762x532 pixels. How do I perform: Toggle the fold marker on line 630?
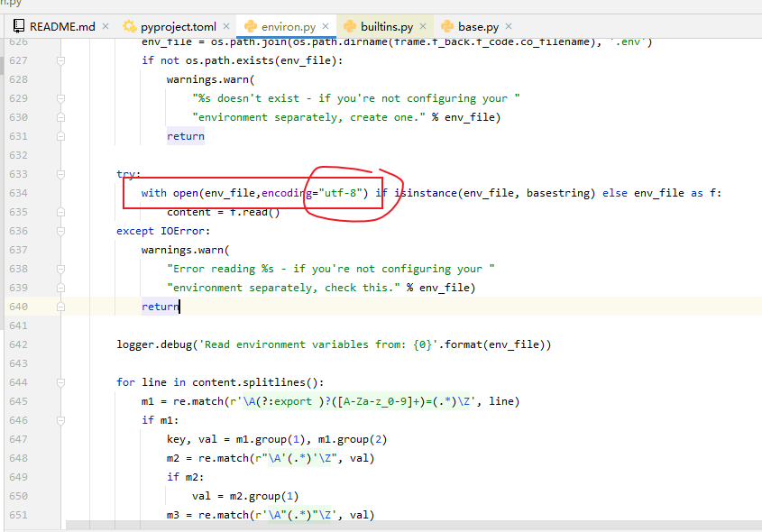60,117
